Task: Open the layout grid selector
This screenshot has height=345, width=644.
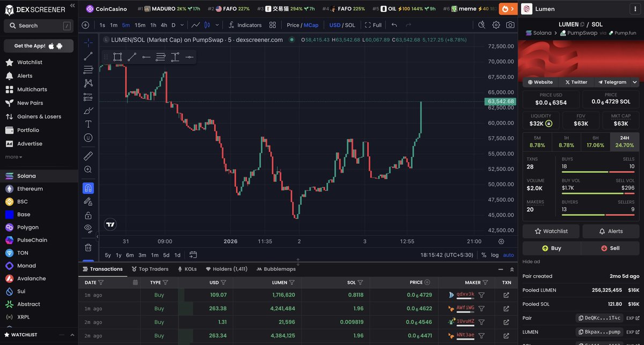Action: [273, 25]
